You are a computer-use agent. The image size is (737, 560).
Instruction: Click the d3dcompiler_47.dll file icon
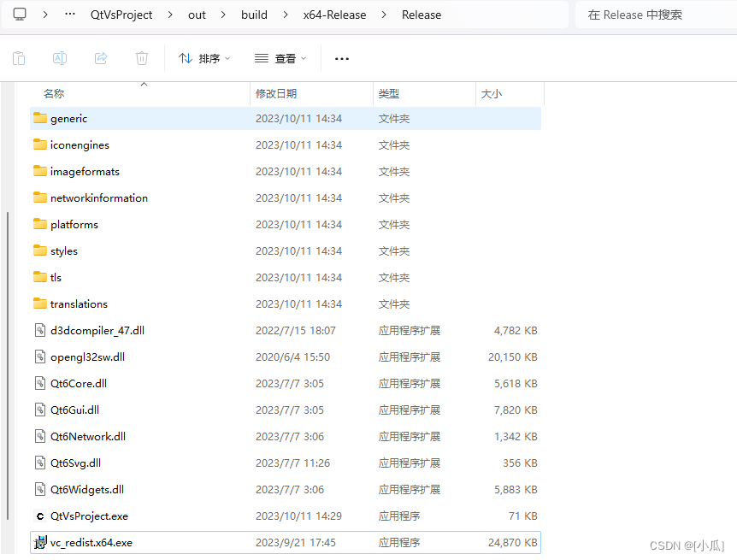click(x=40, y=330)
